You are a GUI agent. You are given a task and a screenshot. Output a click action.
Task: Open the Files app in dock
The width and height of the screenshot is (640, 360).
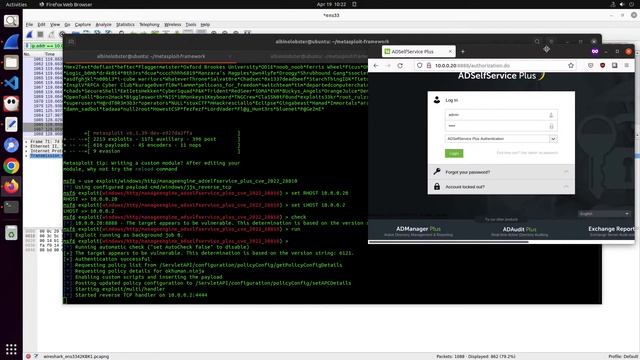pos(11,62)
